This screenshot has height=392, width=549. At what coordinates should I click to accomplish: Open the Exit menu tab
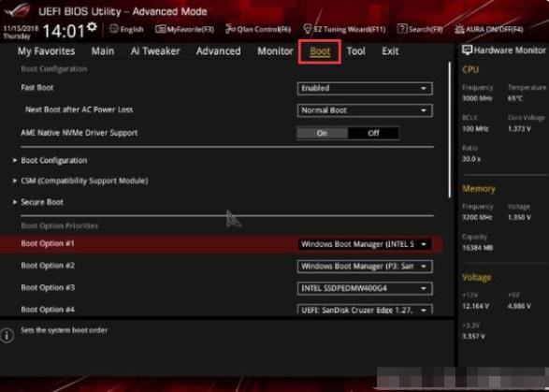click(390, 51)
